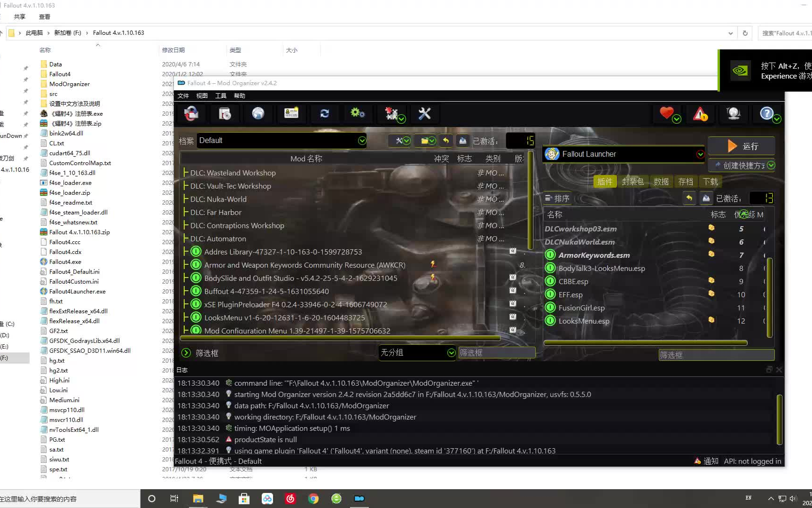Sort mods by Mod 名称 column header
This screenshot has height=508, width=812.
306,159
